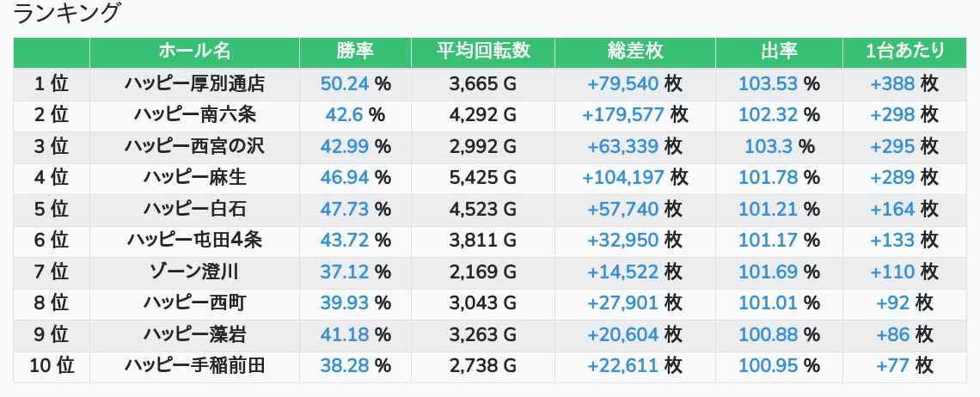Open the 42.99 win rate link
Viewport: 980px width, 397px height.
(344, 146)
